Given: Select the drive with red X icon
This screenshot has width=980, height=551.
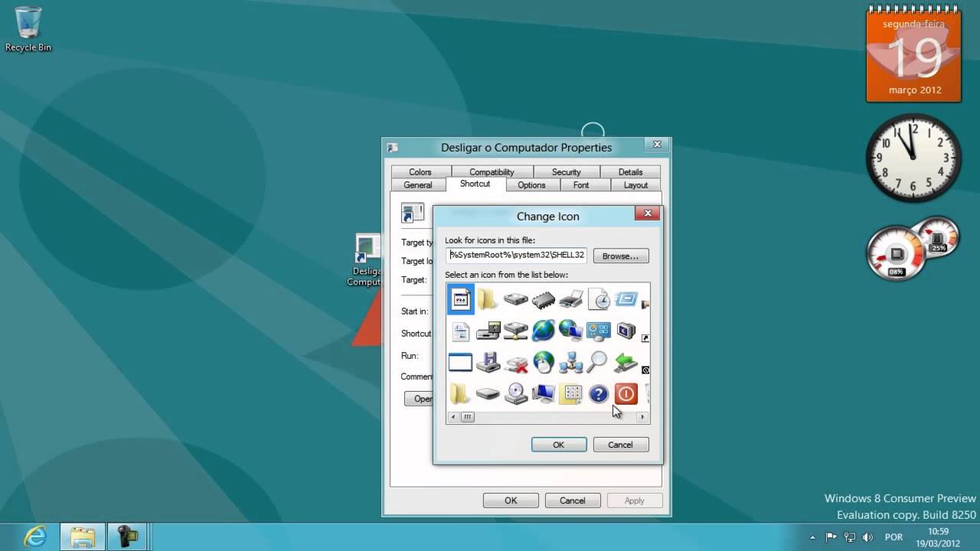Looking at the screenshot, I should (x=515, y=363).
